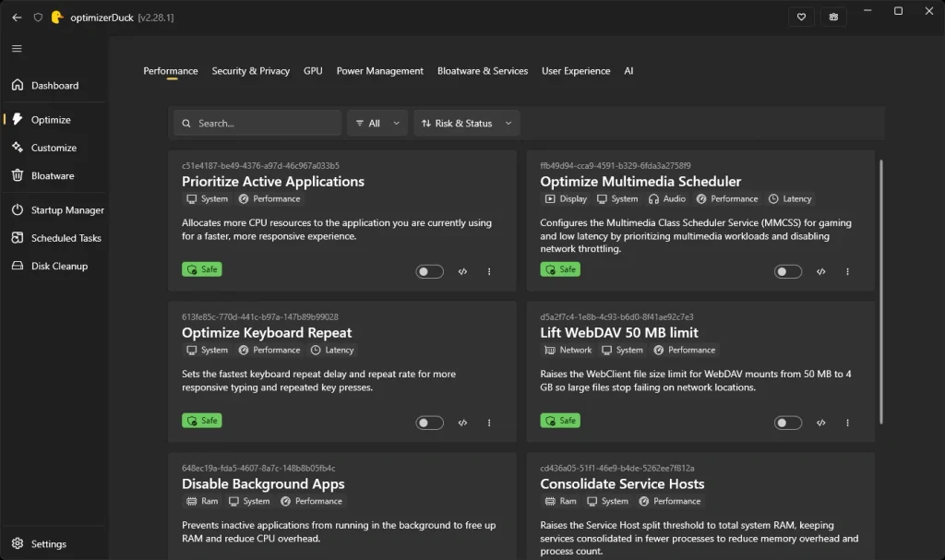Turn on Optimize Keyboard Repeat switch
945x560 pixels.
pos(430,423)
